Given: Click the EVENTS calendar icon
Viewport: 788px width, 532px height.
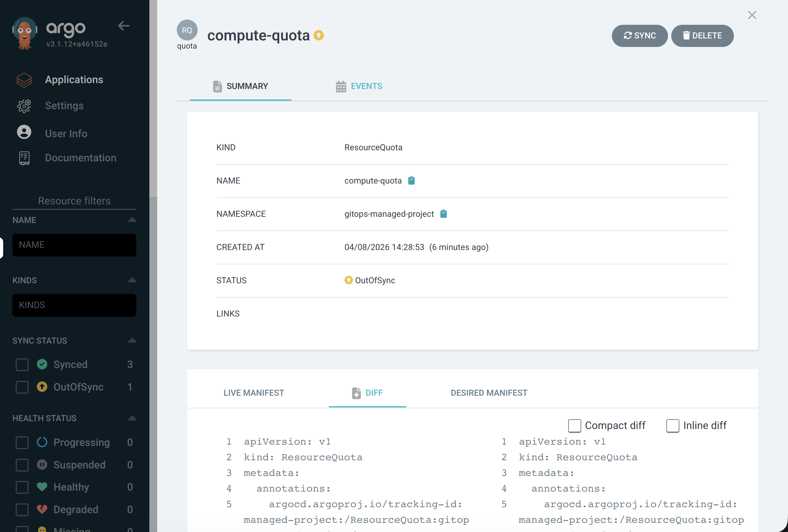Looking at the screenshot, I should pos(341,86).
